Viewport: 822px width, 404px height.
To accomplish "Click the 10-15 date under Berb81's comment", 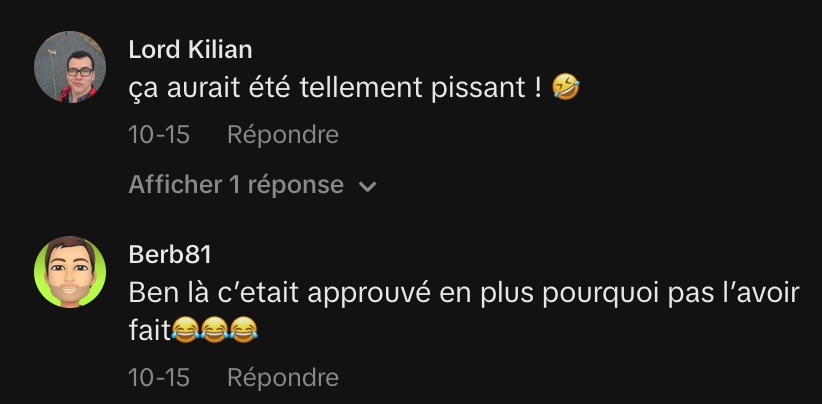I will 159,377.
